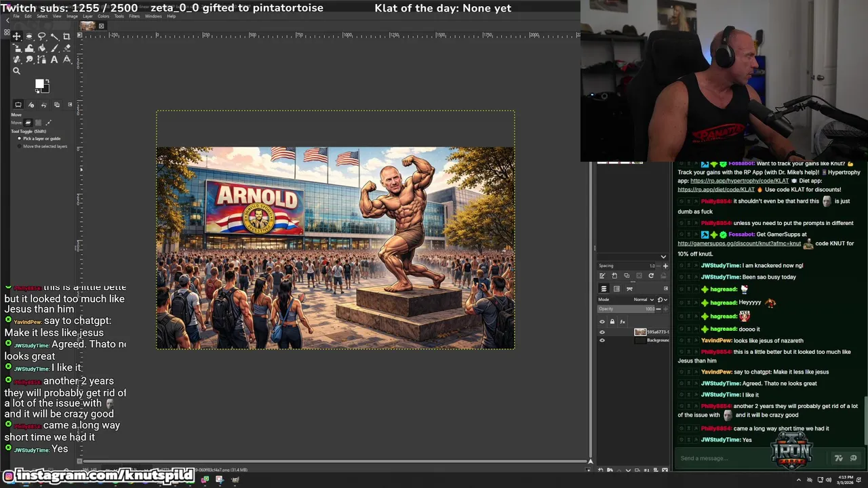The image size is (868, 488).
Task: Open the Filters menu
Action: [x=134, y=16]
